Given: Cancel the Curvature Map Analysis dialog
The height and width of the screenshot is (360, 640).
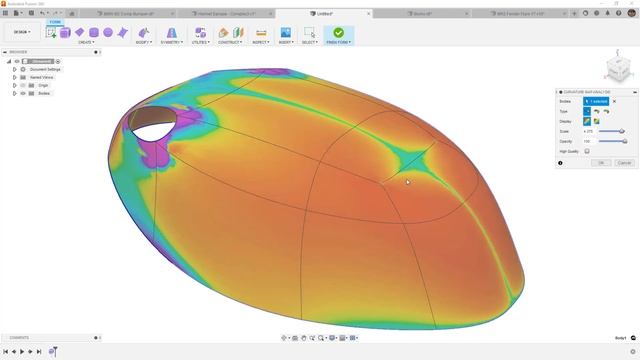Looking at the screenshot, I should [624, 163].
